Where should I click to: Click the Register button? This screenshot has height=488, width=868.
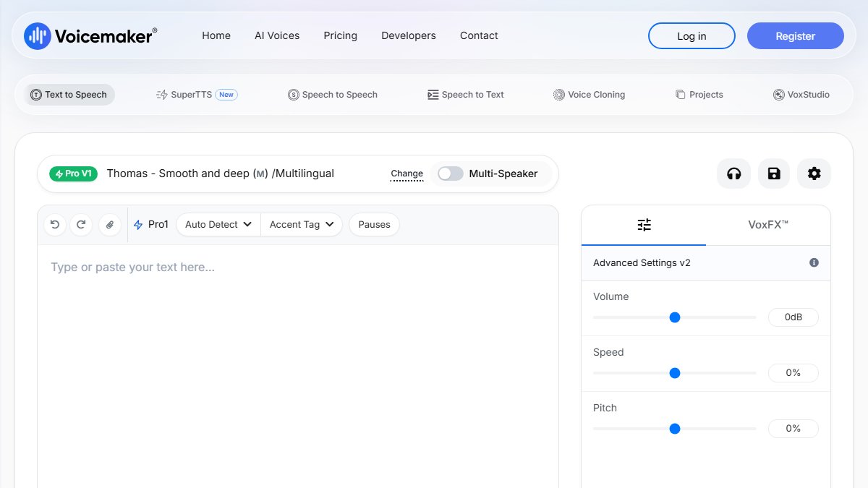pyautogui.click(x=796, y=36)
